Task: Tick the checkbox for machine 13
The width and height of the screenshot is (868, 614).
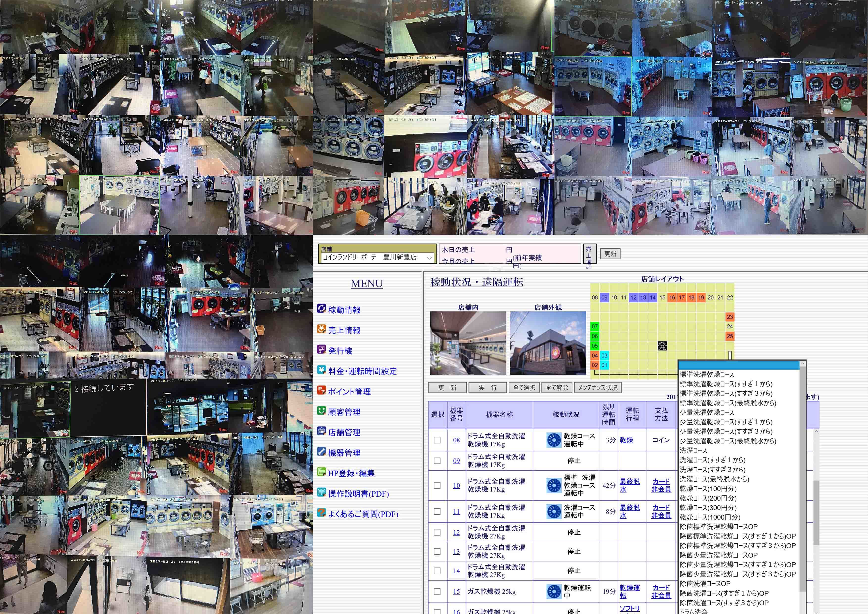Action: coord(437,551)
